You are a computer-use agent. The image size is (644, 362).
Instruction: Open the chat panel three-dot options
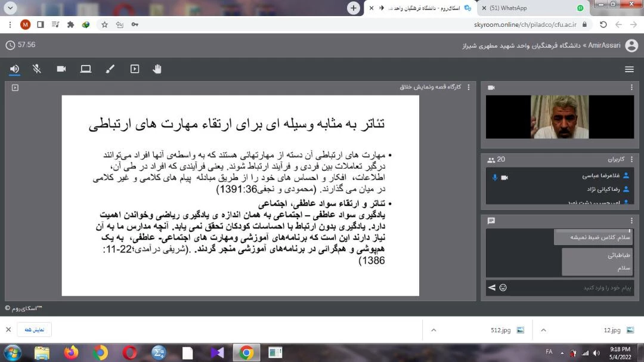(x=632, y=221)
